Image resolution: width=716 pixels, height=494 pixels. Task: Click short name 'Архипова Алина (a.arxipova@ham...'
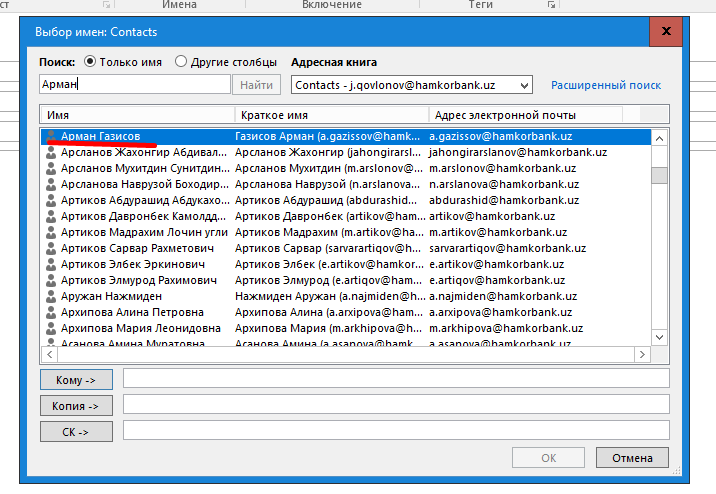329,312
